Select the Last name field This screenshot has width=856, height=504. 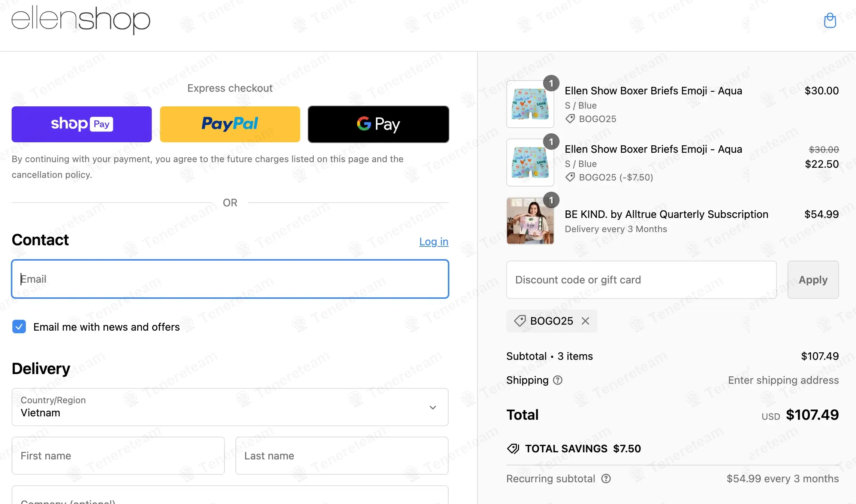[x=342, y=456]
